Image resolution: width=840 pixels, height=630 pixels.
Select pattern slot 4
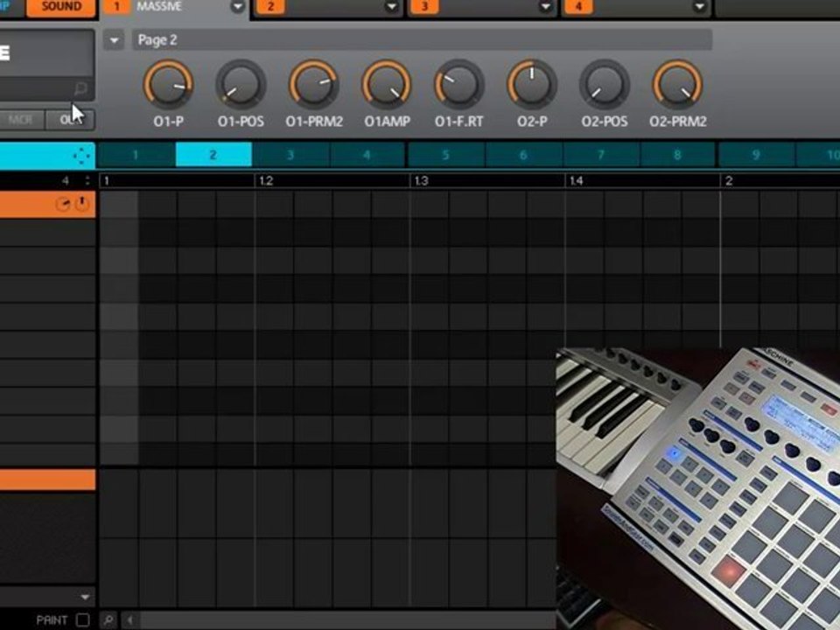coord(367,156)
